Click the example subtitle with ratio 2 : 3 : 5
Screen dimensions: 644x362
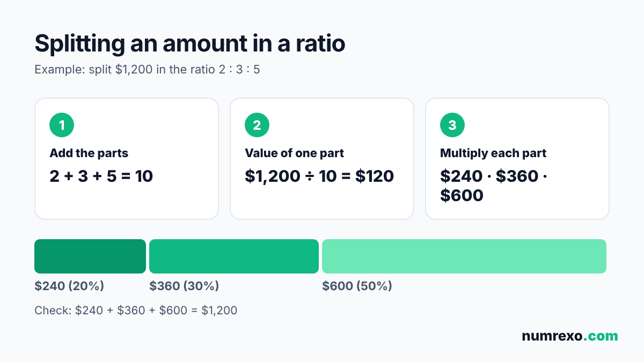point(147,70)
